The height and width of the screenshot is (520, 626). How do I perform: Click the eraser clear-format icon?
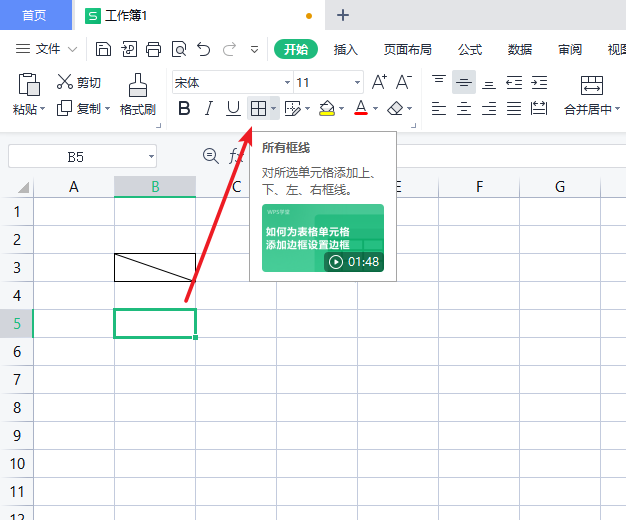pyautogui.click(x=396, y=108)
